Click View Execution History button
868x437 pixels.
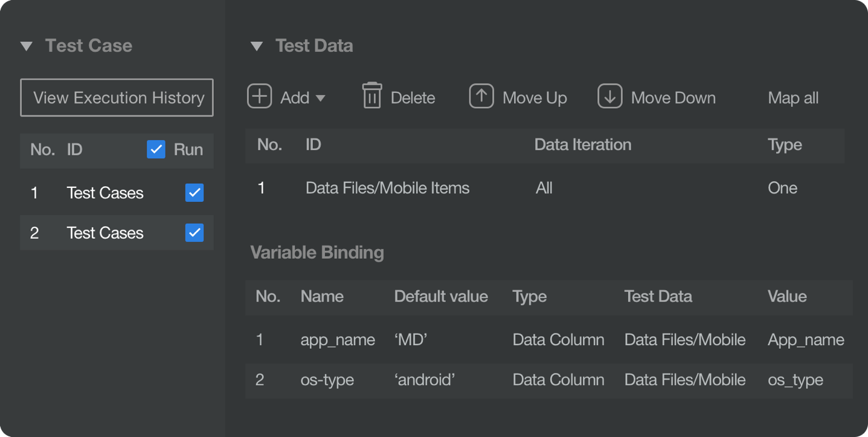click(117, 97)
